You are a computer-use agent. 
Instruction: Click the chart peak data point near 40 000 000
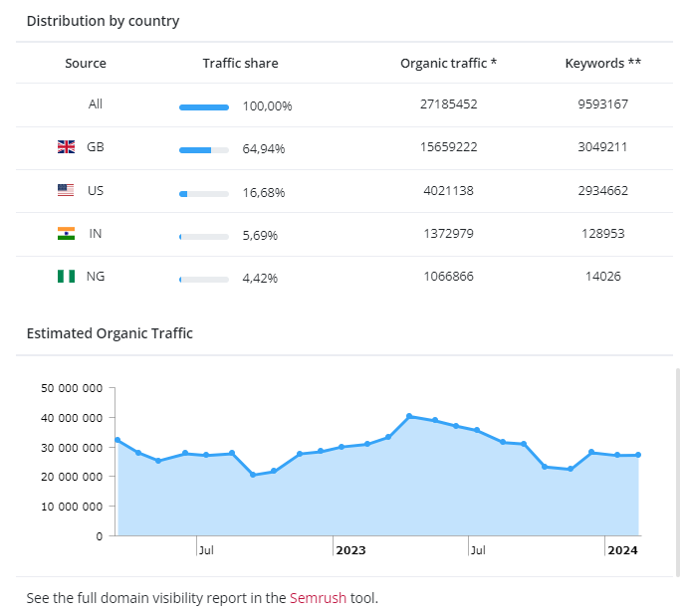[x=409, y=416]
